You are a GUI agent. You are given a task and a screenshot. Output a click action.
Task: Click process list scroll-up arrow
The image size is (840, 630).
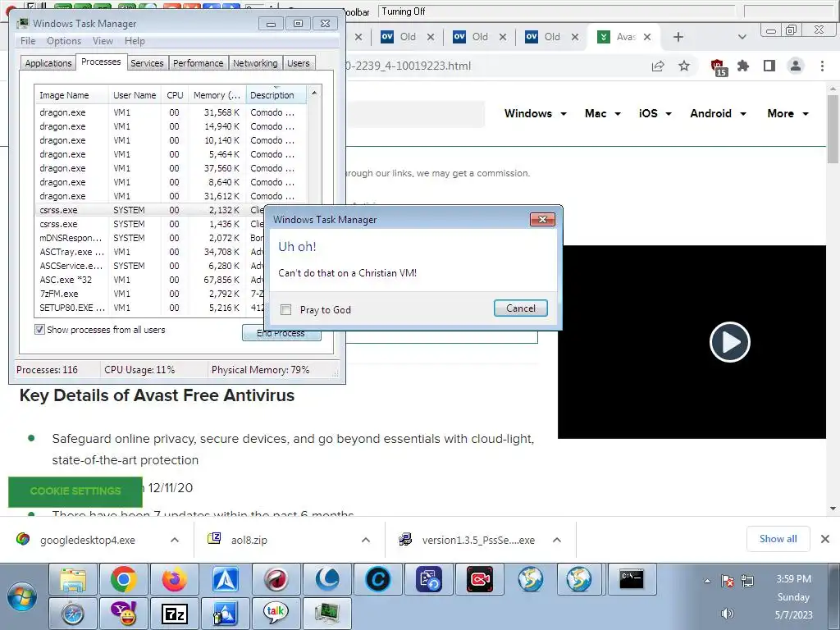314,94
